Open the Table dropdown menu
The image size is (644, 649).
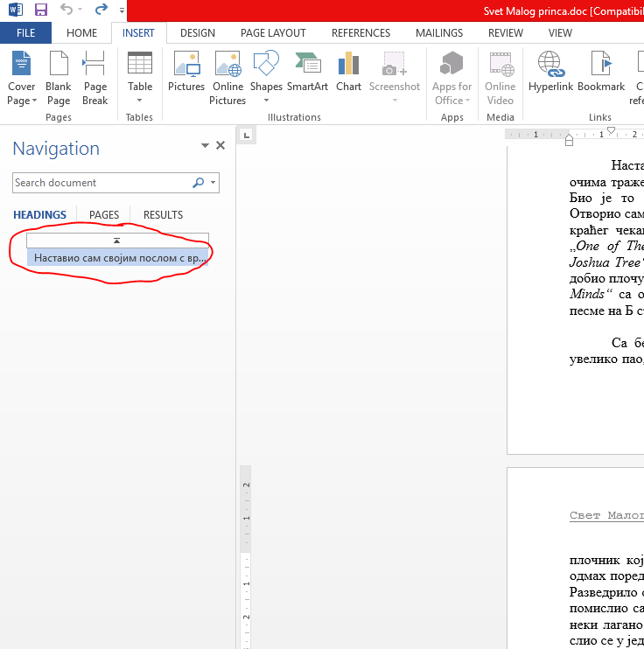[140, 98]
